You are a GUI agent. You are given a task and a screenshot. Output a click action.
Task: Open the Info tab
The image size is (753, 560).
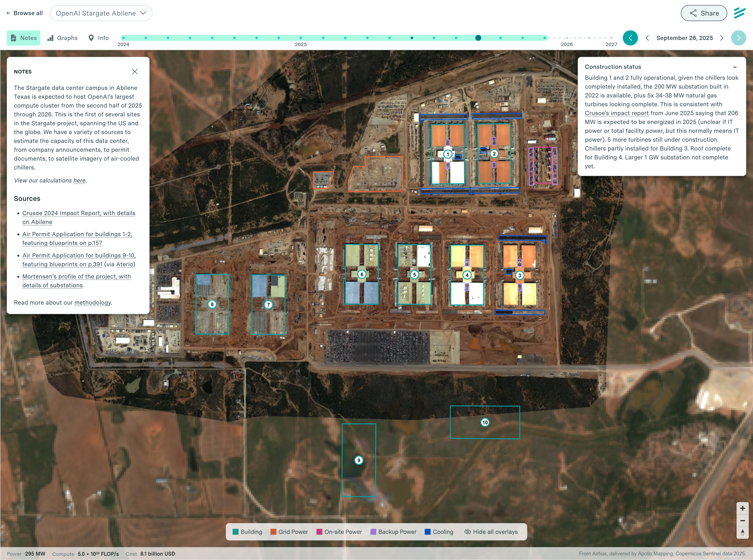point(99,38)
